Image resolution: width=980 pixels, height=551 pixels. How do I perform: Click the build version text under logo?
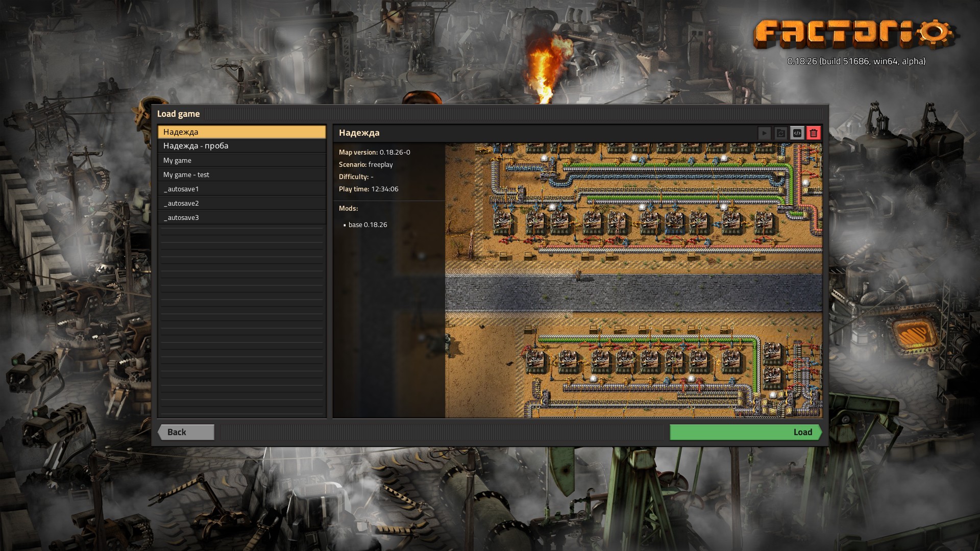tap(856, 61)
